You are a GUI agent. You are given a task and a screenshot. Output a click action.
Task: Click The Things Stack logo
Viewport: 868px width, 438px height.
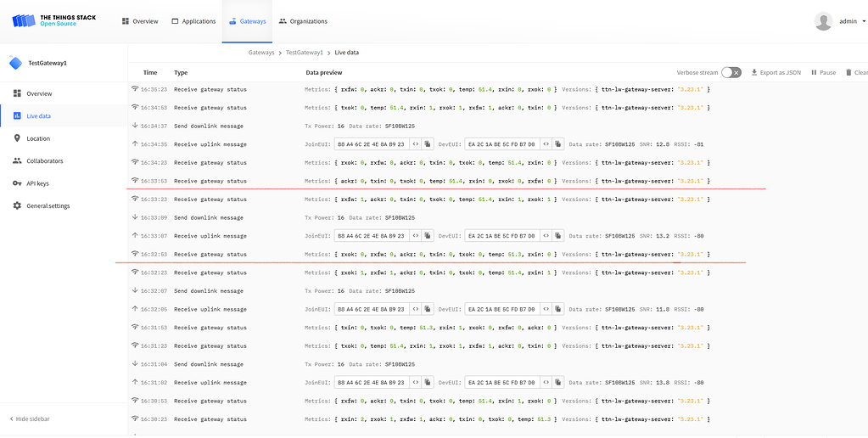[x=54, y=20]
